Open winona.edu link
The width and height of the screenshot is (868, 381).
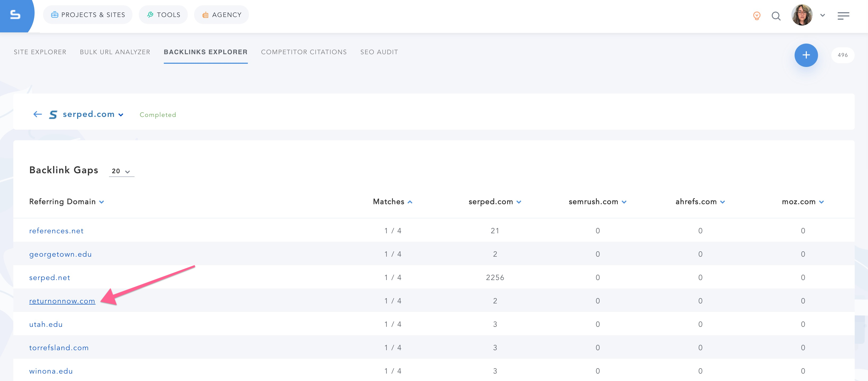51,371
